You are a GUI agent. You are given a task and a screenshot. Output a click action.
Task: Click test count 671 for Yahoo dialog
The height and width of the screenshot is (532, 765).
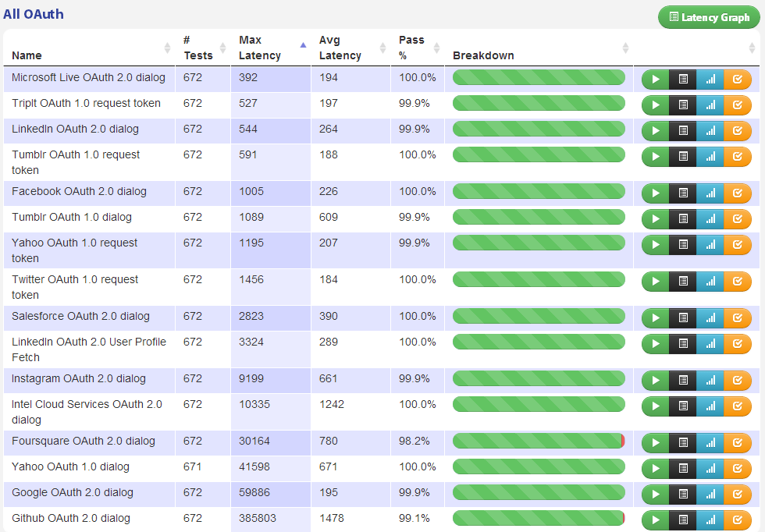[193, 466]
